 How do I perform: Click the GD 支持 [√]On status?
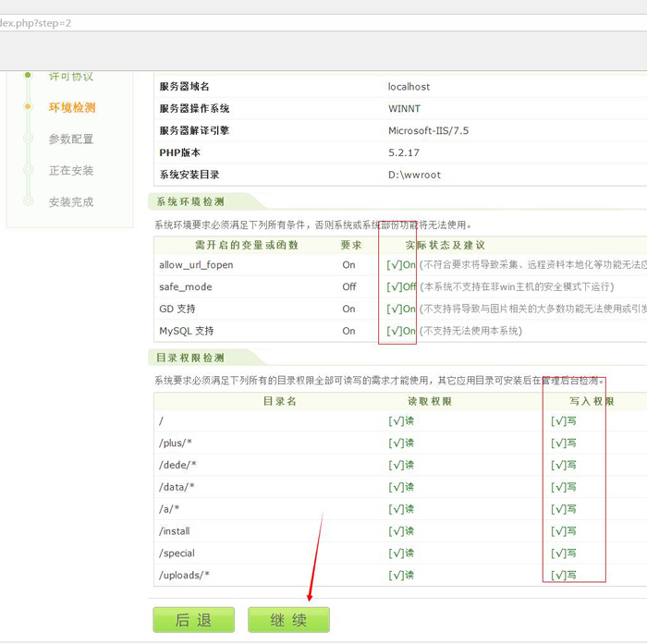401,310
